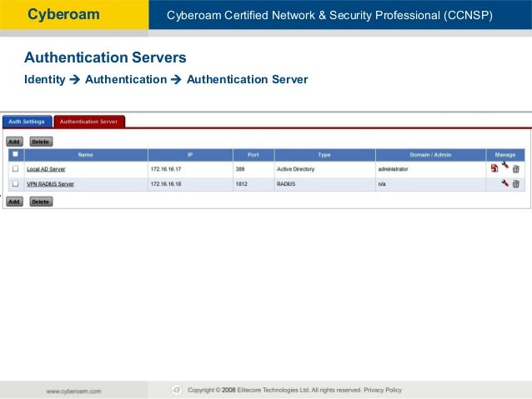Check the box for Local AD Server
Viewport: 532px width, 399px height.
coord(15,168)
